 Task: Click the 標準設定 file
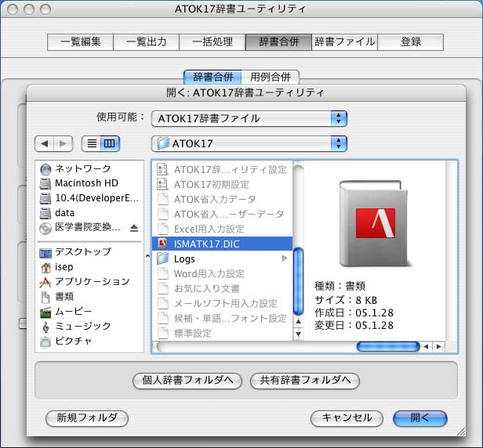[x=222, y=333]
